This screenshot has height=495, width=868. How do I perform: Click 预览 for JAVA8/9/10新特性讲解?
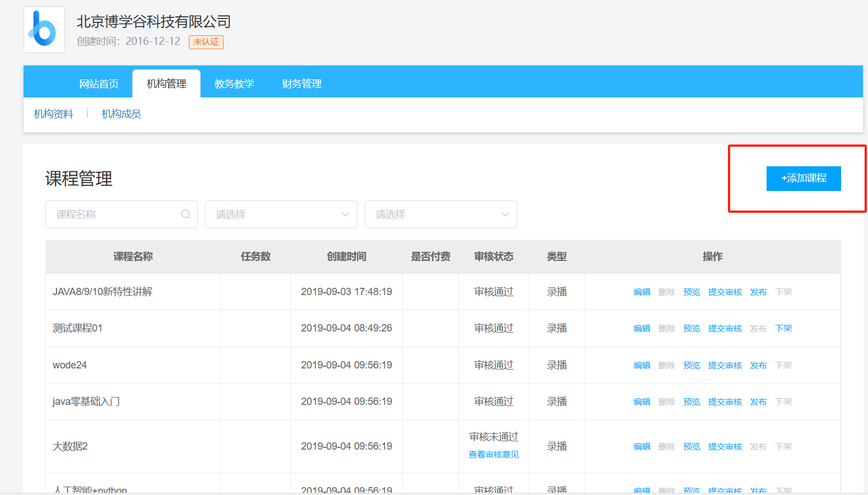click(692, 292)
